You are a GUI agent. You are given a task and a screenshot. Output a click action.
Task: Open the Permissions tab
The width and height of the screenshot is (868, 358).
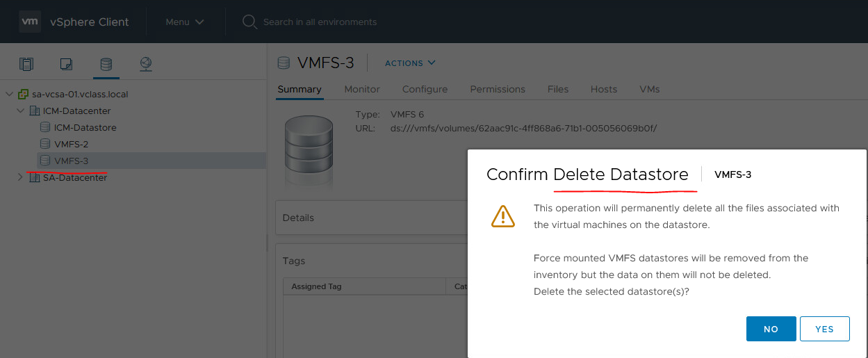point(498,89)
